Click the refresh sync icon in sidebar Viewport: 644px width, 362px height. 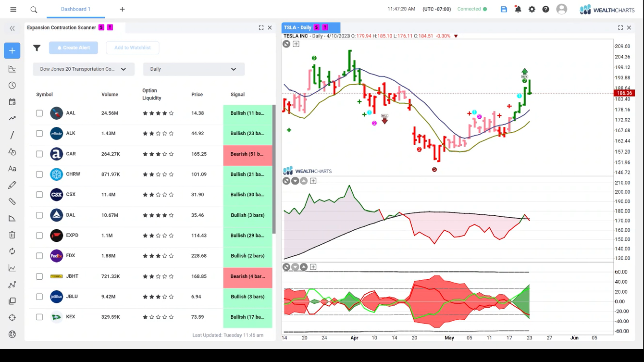[12, 251]
